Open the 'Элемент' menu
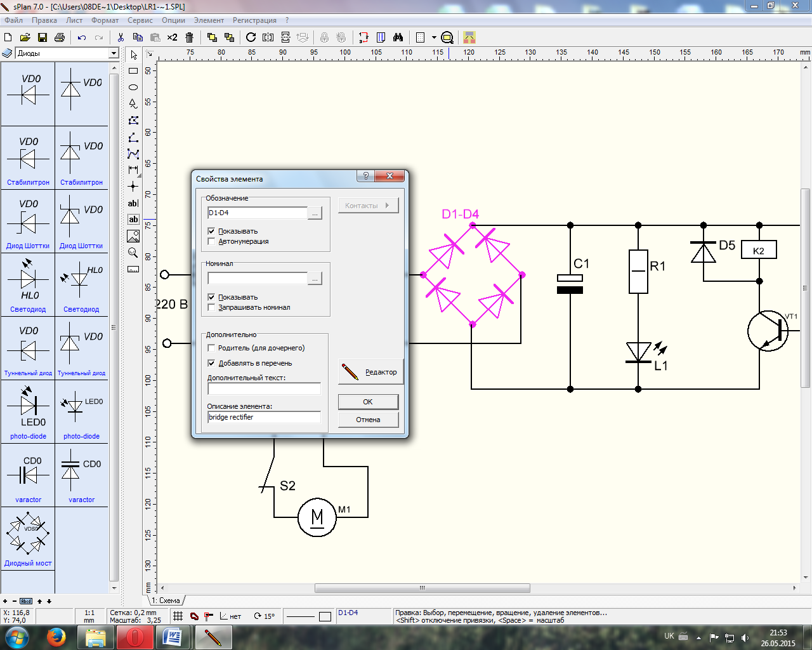This screenshot has height=650, width=812. pos(209,20)
